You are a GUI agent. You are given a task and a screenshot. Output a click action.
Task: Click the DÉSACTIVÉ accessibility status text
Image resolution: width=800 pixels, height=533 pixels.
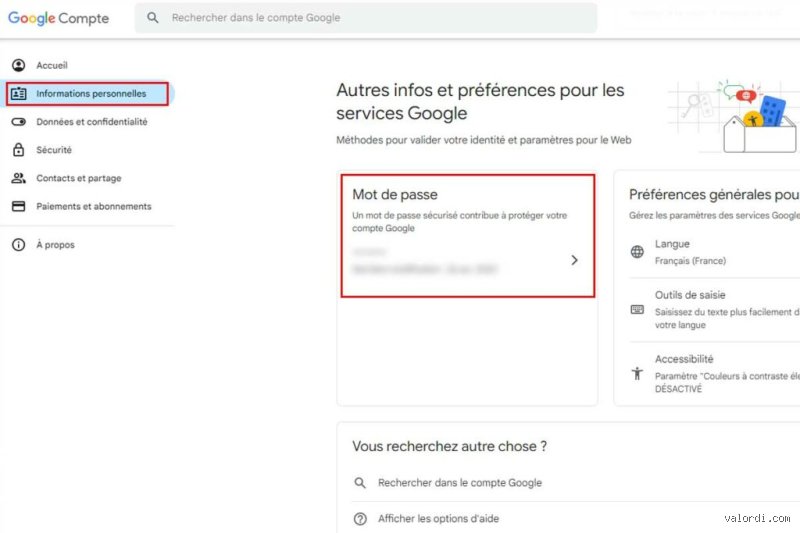pos(678,389)
